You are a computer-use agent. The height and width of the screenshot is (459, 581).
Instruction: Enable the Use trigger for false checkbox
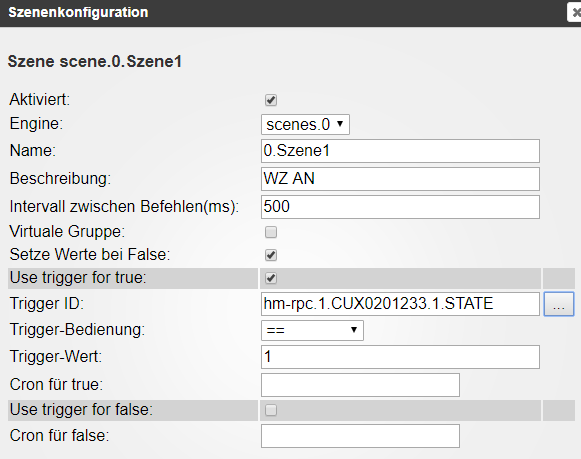[x=271, y=410]
